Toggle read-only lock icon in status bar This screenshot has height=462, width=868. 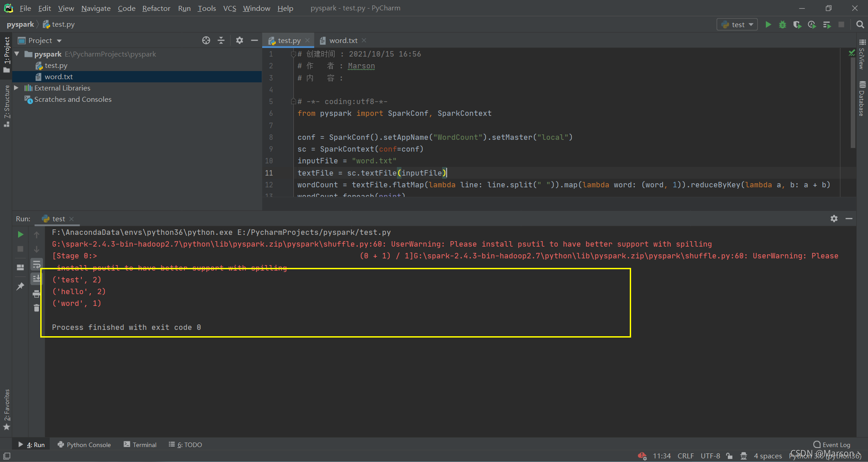tap(729, 456)
